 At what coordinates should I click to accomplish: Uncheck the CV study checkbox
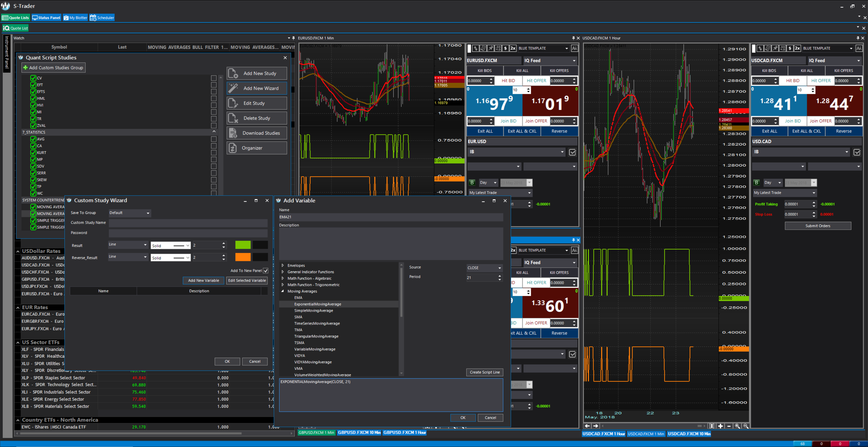[x=33, y=78]
